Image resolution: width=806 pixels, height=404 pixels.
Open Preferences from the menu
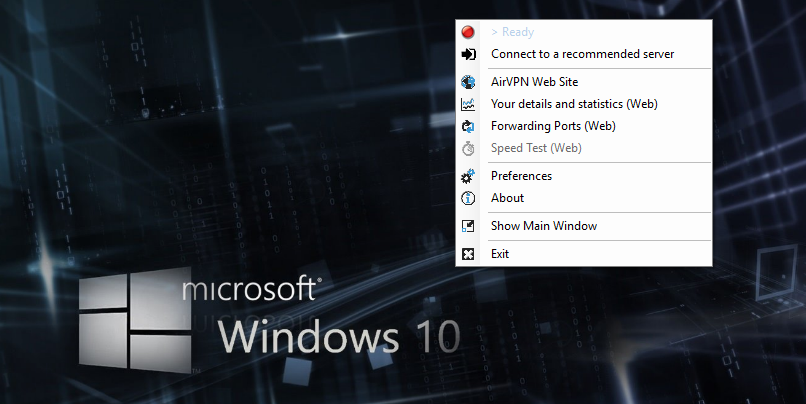tap(584, 176)
